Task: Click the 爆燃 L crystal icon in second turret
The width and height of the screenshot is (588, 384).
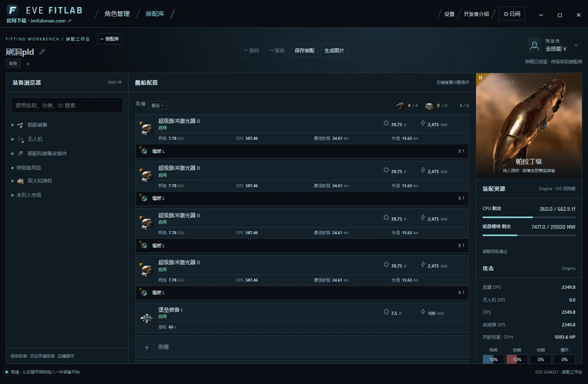Action: tap(144, 198)
